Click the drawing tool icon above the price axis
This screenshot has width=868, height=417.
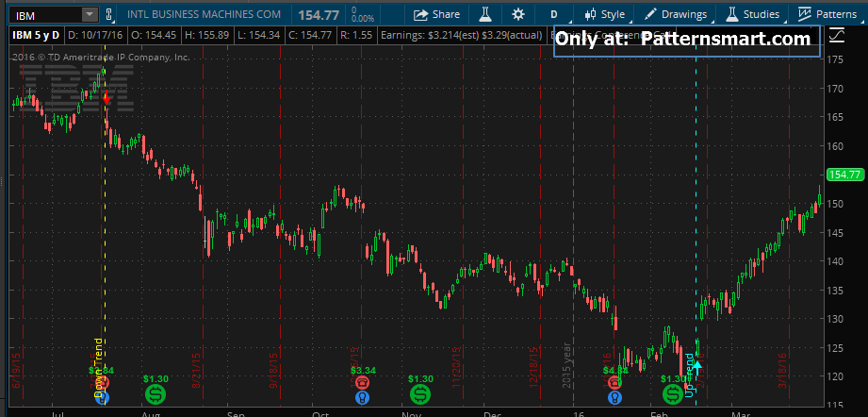[837, 36]
